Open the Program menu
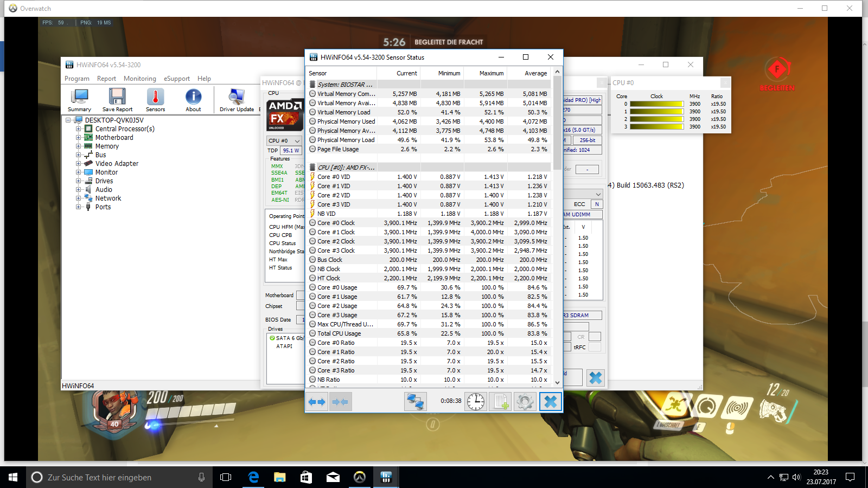 click(x=77, y=79)
